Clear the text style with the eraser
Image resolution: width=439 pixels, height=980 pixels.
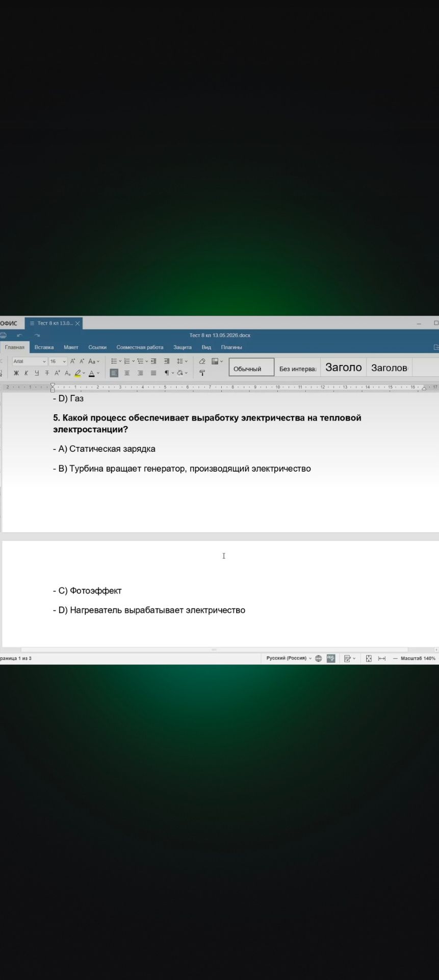(x=202, y=361)
